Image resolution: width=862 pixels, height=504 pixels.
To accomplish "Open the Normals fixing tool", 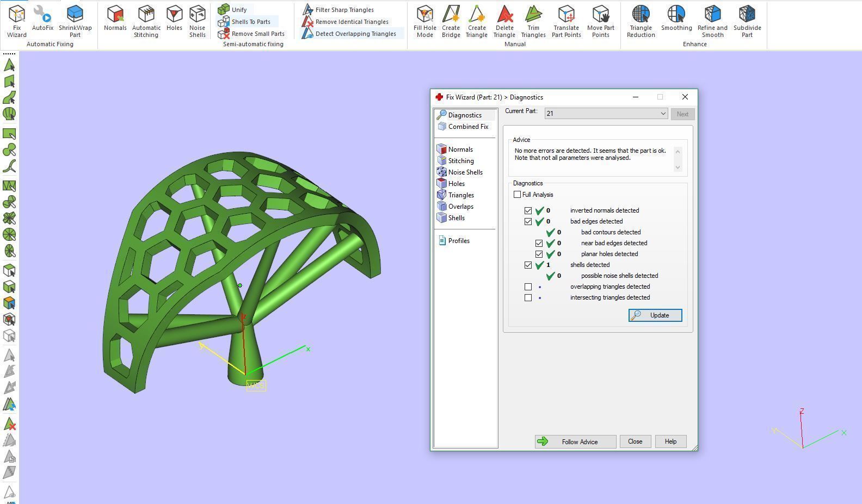I will pyautogui.click(x=115, y=18).
